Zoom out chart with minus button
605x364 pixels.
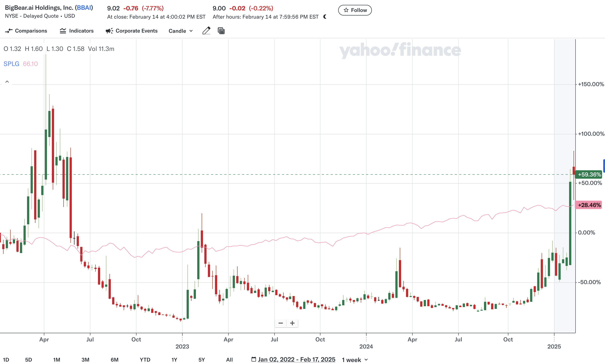coord(281,323)
